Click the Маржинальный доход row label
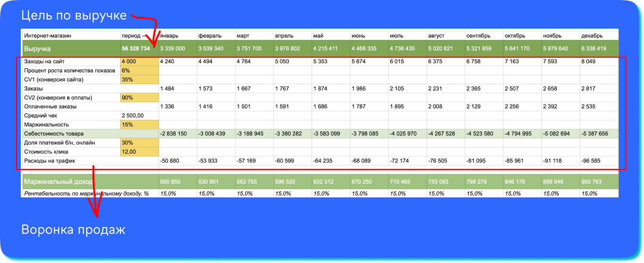The height and width of the screenshot is (263, 644). [x=58, y=182]
